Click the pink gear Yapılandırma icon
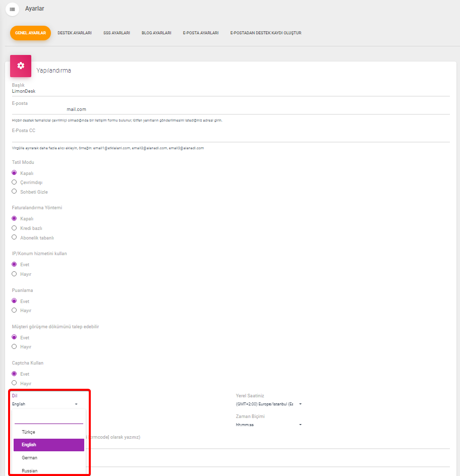The width and height of the screenshot is (460, 476). (21, 66)
